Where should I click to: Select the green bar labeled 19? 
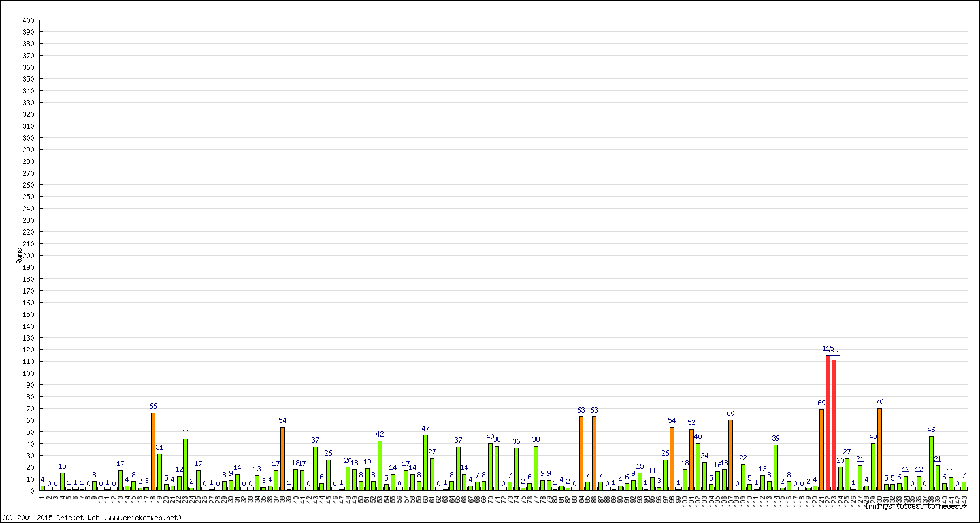[x=368, y=479]
